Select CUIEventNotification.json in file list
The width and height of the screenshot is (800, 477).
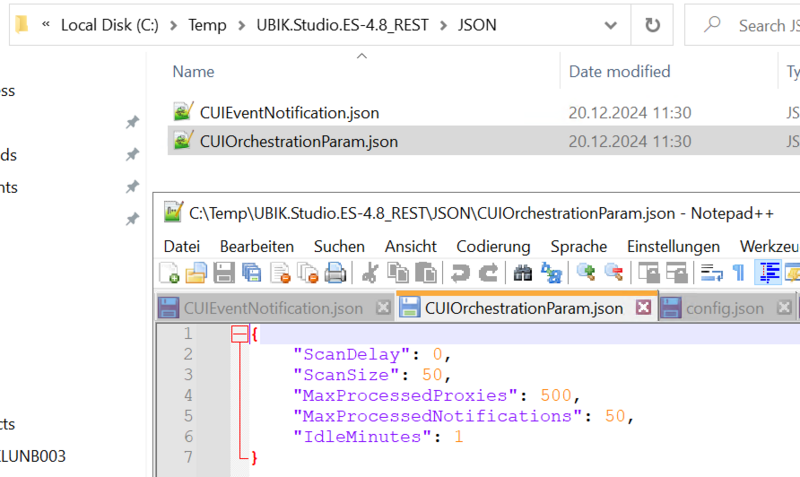pos(289,113)
